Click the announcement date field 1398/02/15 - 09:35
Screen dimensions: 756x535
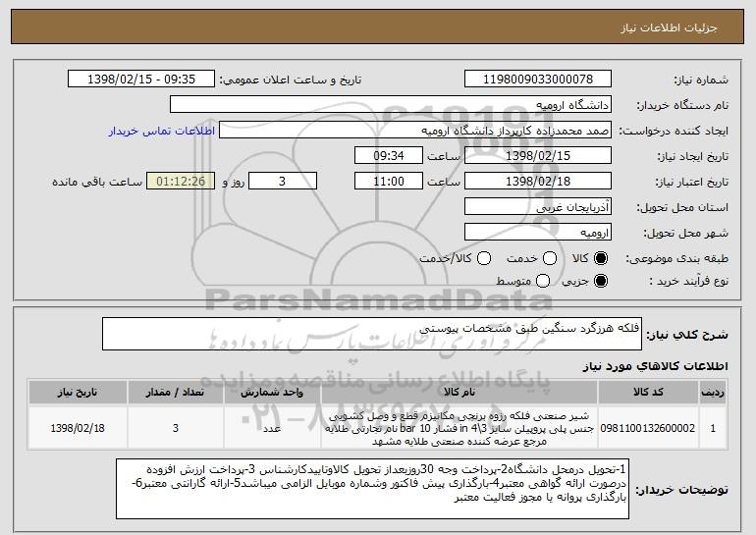pyautogui.click(x=141, y=80)
